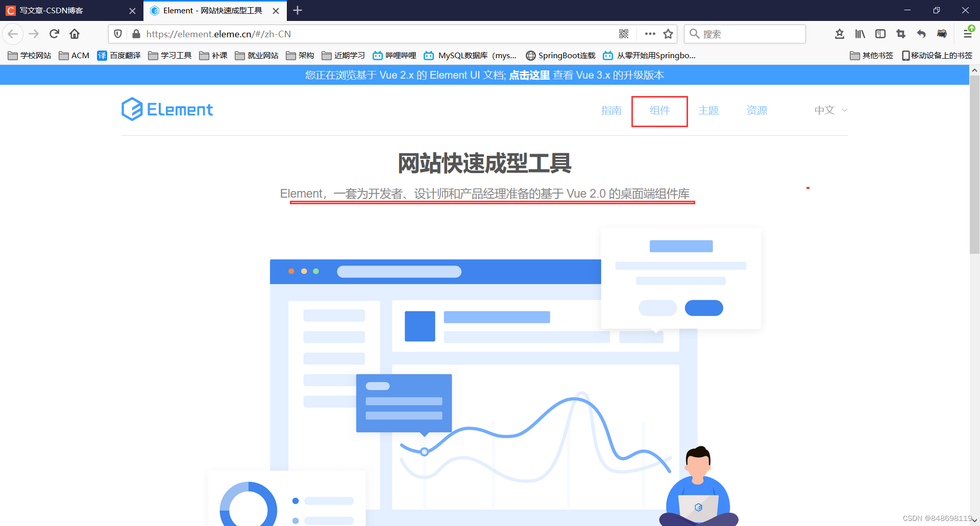Open SpringBoot连载 bookmark
This screenshot has width=980, height=526.
coord(560,55)
